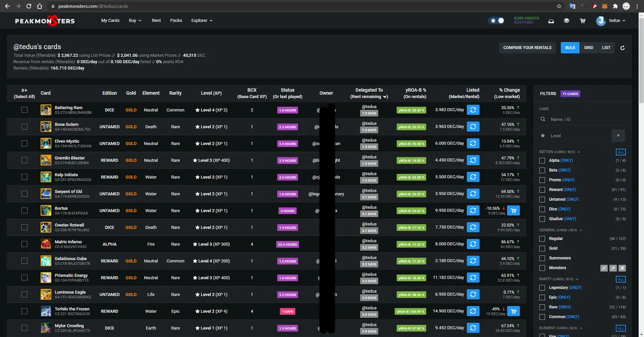The width and height of the screenshot is (644, 337).
Task: Filter monsters by magic attack icon
Action: click(613, 268)
